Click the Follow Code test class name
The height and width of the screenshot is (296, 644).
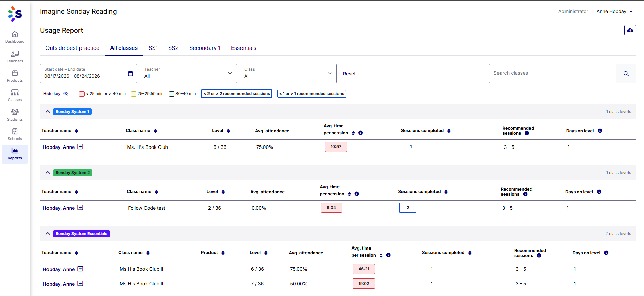click(x=147, y=208)
